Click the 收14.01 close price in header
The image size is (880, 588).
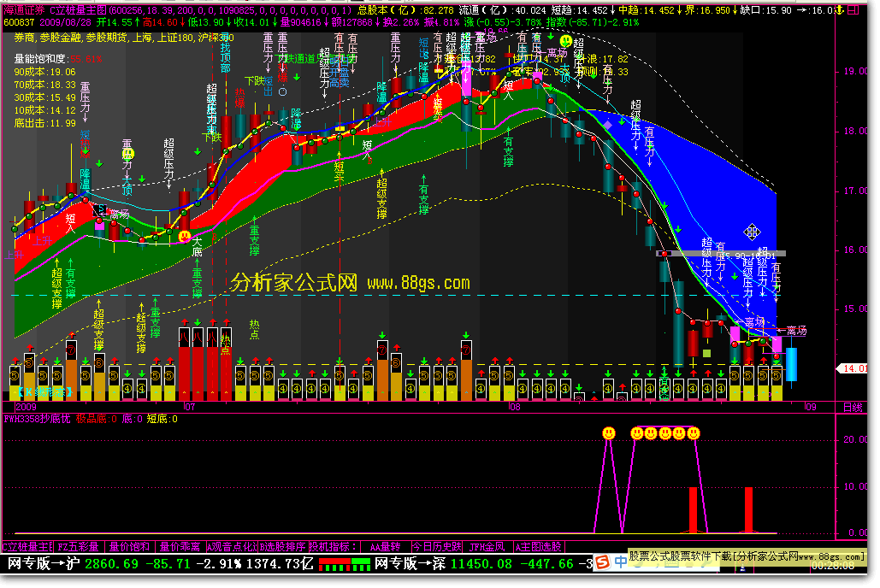[252, 22]
